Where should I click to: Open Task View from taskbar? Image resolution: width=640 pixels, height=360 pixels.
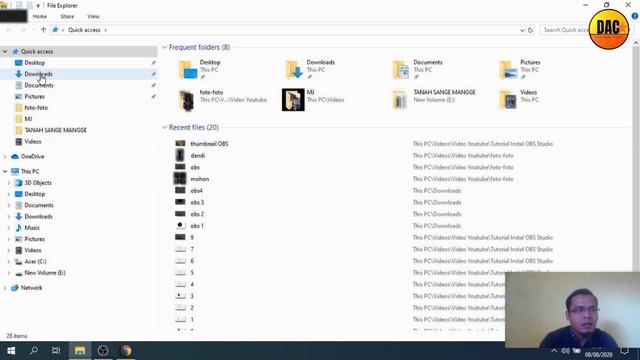56,351
